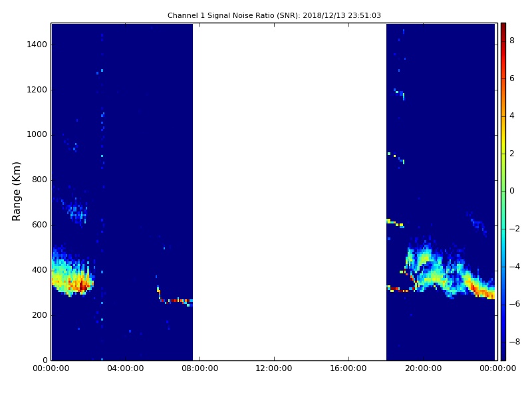Click the 16:00:00 x-axis time label
This screenshot has width=532, height=399.
[x=348, y=368]
